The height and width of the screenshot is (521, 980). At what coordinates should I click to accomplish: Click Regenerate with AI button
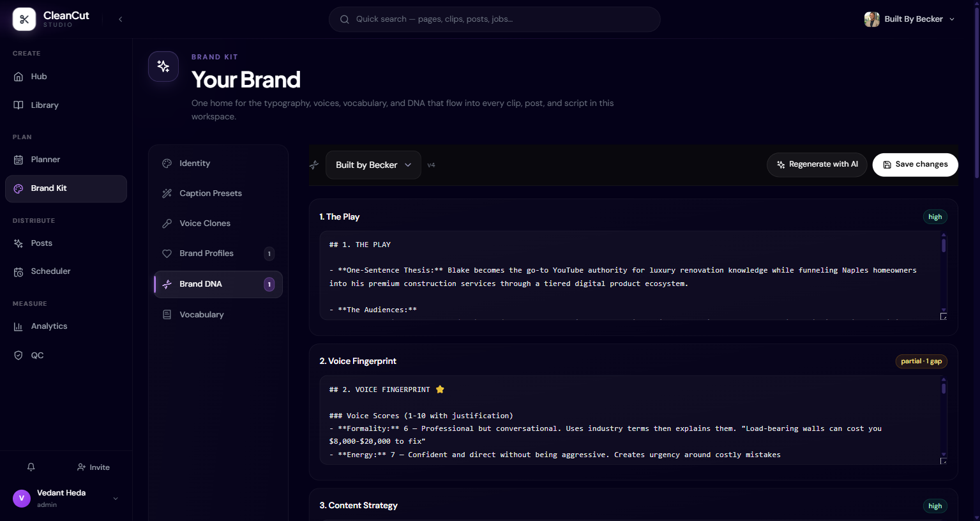[x=817, y=165]
